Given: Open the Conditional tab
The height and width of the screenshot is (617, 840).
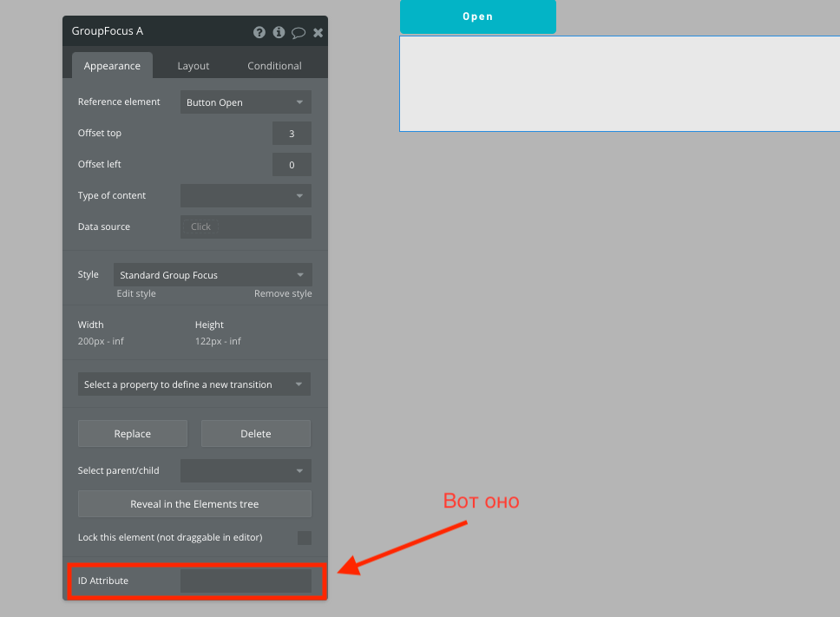Looking at the screenshot, I should tap(274, 66).
